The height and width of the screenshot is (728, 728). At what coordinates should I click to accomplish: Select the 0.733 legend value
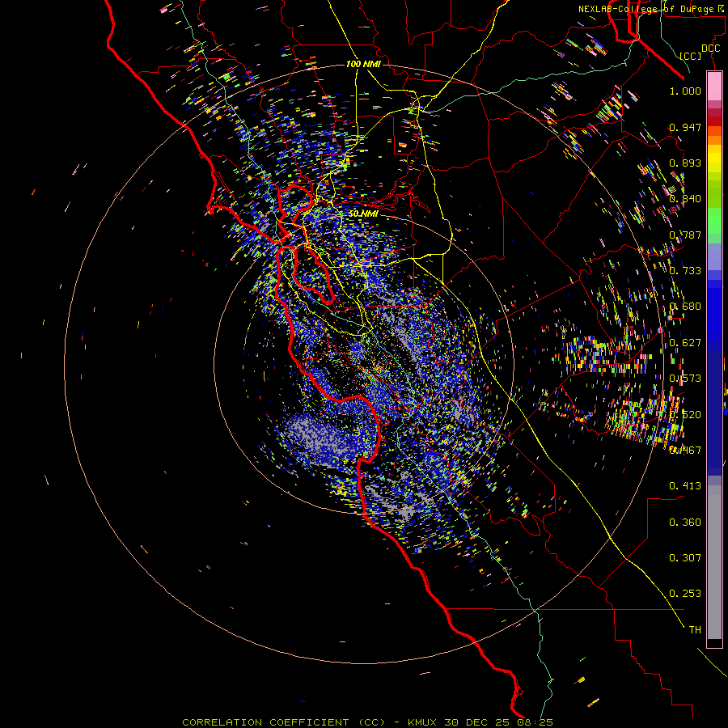(685, 271)
